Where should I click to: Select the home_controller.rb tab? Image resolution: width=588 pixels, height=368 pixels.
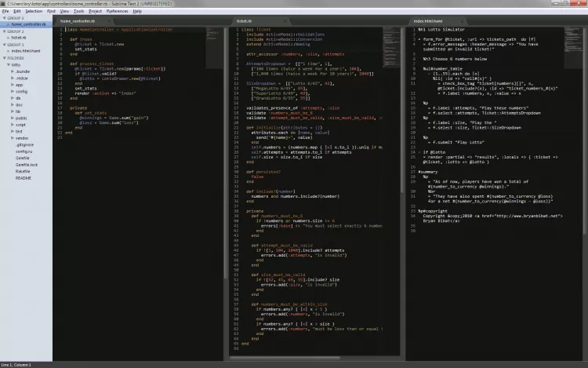(77, 21)
